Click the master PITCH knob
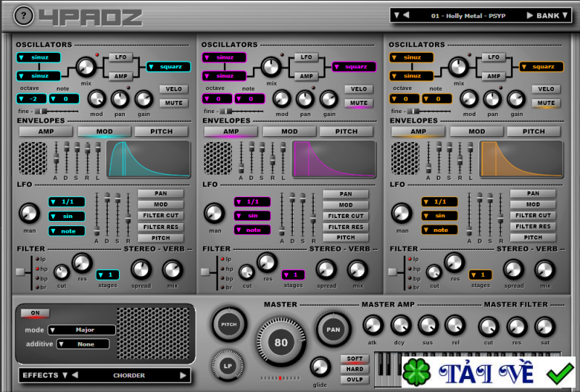580x392 pixels. 229,325
